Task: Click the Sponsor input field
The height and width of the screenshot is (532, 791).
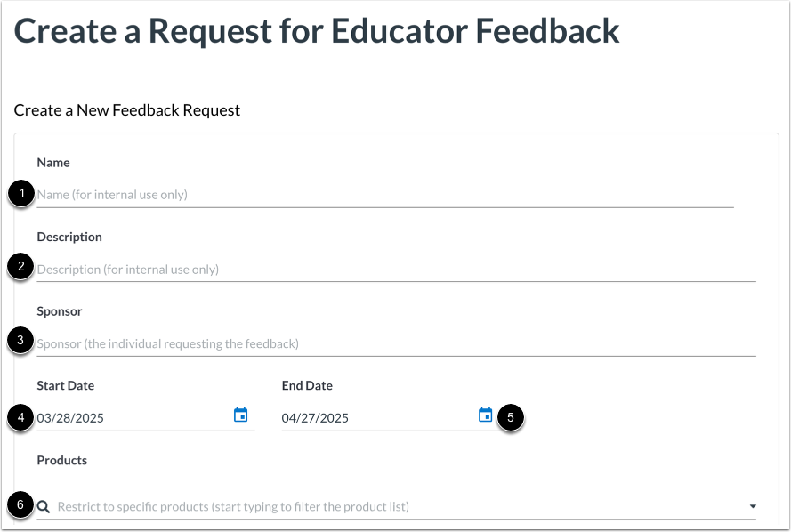Action: coord(267,343)
